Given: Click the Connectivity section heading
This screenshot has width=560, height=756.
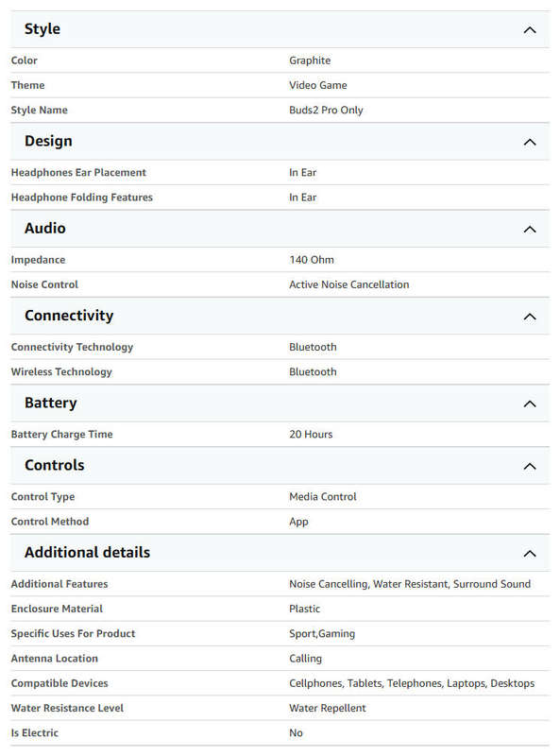Looking at the screenshot, I should [x=69, y=316].
